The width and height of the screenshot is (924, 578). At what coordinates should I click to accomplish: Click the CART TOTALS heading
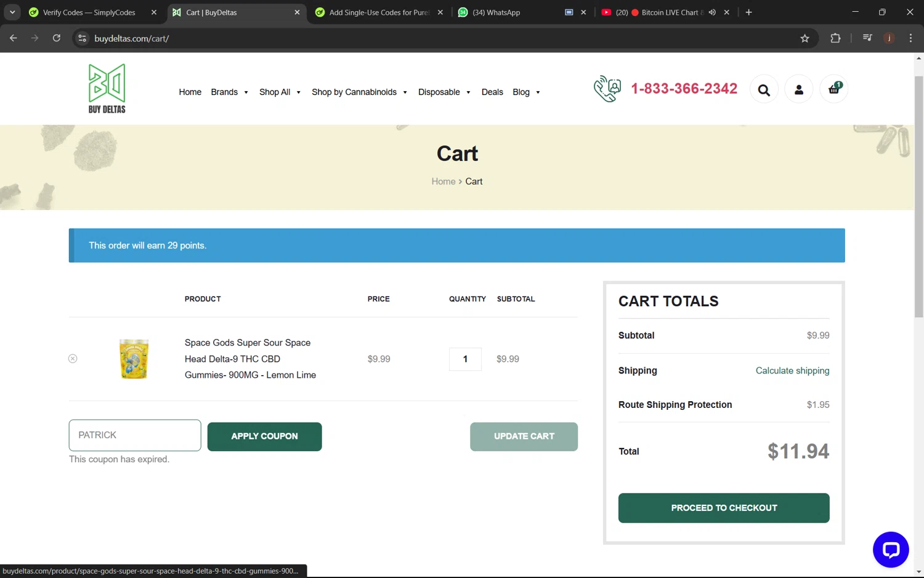pyautogui.click(x=668, y=301)
